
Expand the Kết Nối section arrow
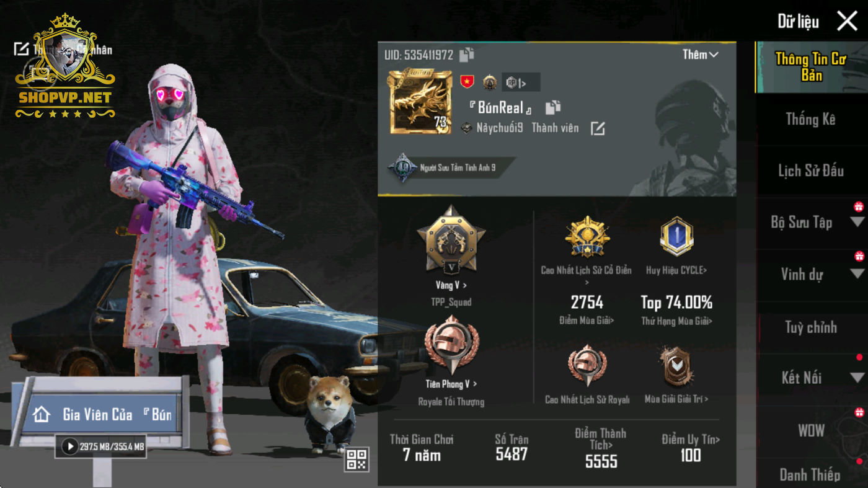(857, 377)
